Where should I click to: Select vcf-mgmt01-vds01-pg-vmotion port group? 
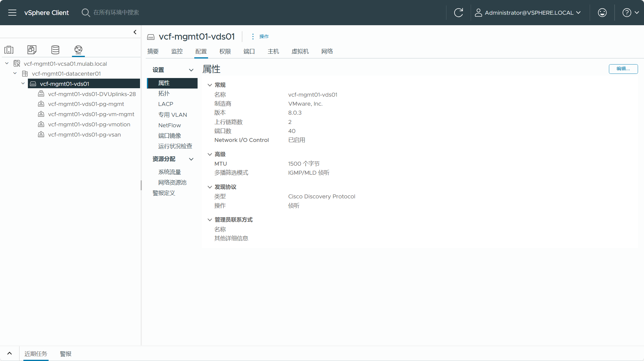pyautogui.click(x=89, y=124)
